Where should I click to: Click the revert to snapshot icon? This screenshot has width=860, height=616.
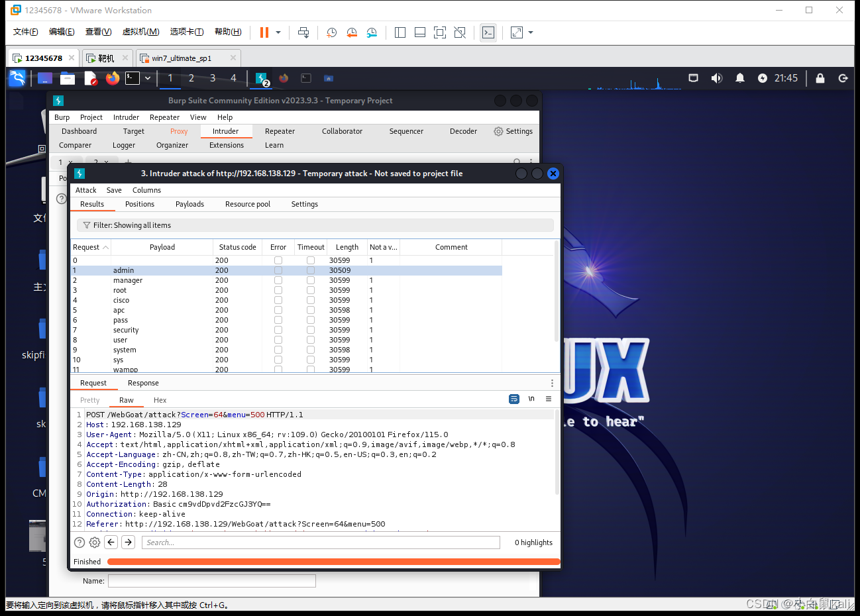click(352, 32)
